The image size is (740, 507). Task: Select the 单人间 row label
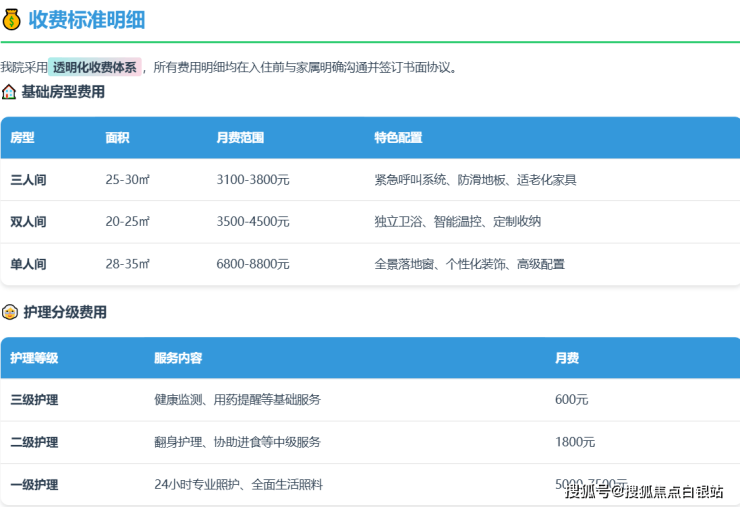[28, 264]
